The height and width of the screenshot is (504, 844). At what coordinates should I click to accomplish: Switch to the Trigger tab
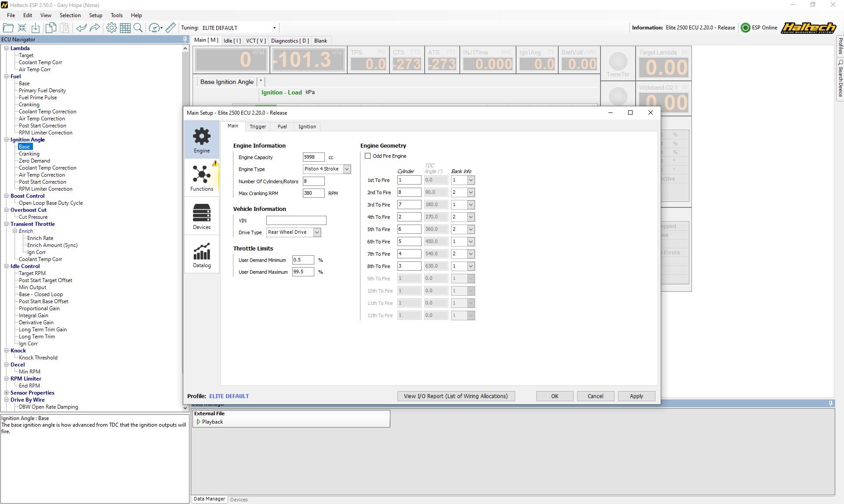[258, 127]
